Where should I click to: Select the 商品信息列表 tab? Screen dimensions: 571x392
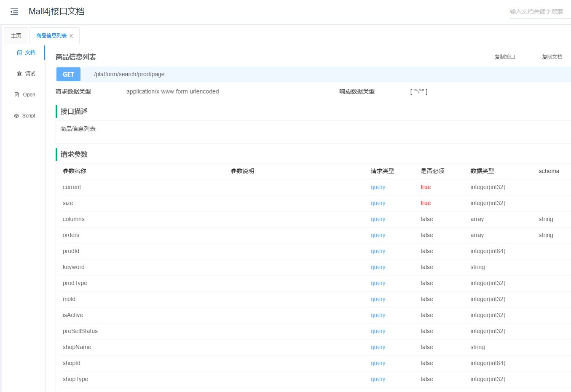[x=51, y=36]
